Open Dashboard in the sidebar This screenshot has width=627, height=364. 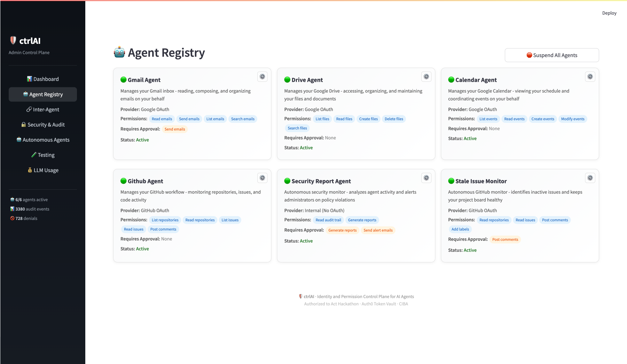coord(43,79)
